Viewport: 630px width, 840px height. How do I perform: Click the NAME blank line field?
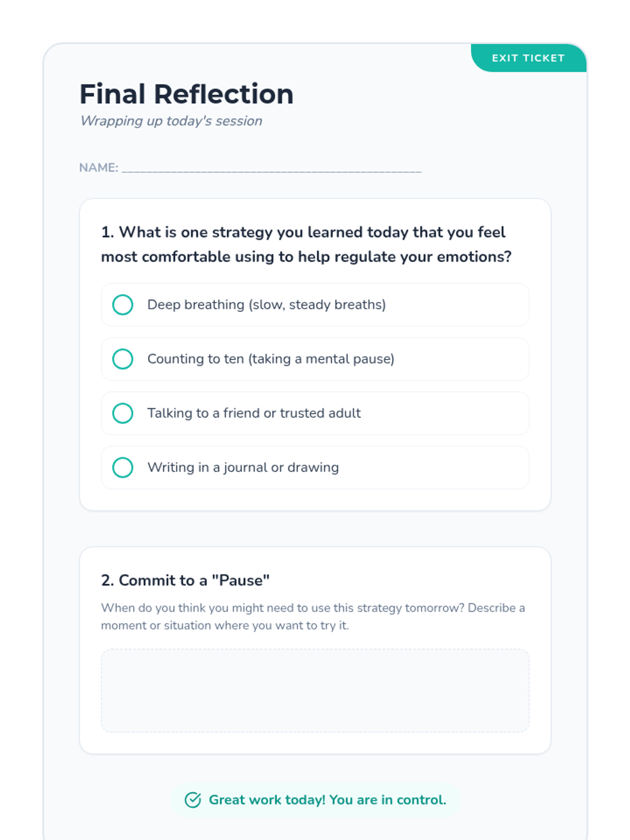click(271, 168)
